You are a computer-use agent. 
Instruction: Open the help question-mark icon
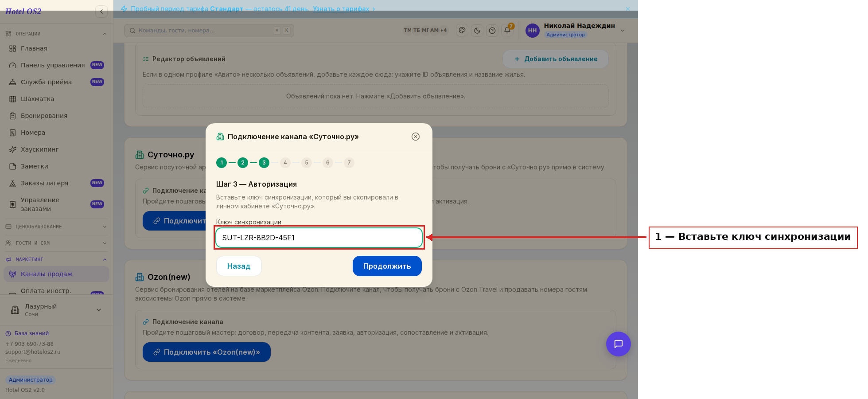point(492,31)
